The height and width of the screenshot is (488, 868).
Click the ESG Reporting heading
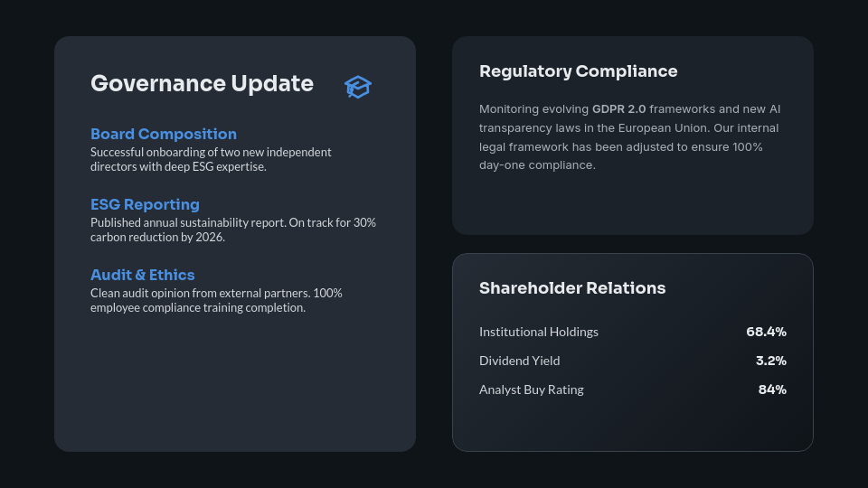(145, 204)
